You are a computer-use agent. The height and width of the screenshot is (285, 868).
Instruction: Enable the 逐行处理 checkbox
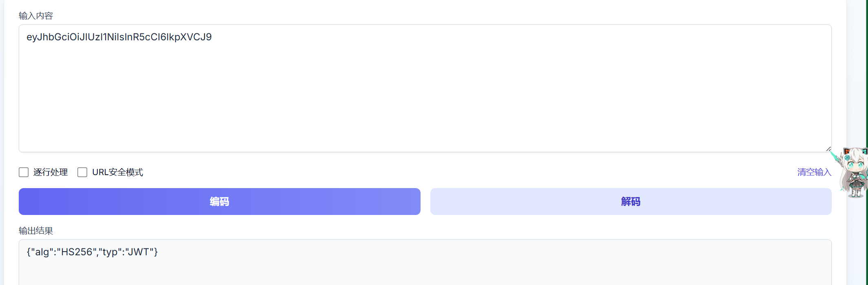click(x=24, y=172)
